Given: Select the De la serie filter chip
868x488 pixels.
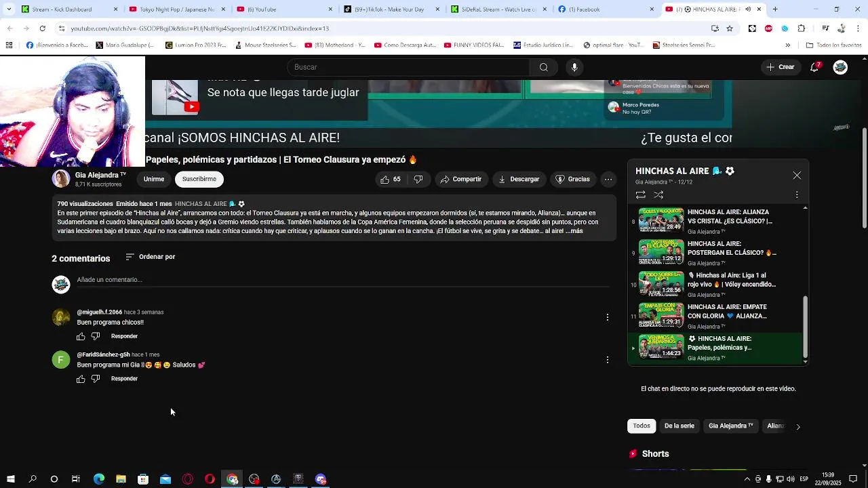Looking at the screenshot, I should (679, 426).
